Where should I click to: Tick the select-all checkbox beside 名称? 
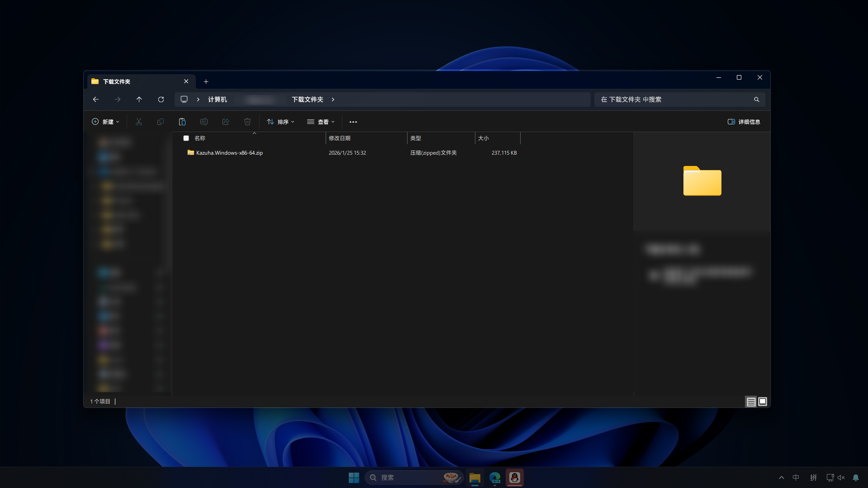pyautogui.click(x=186, y=138)
